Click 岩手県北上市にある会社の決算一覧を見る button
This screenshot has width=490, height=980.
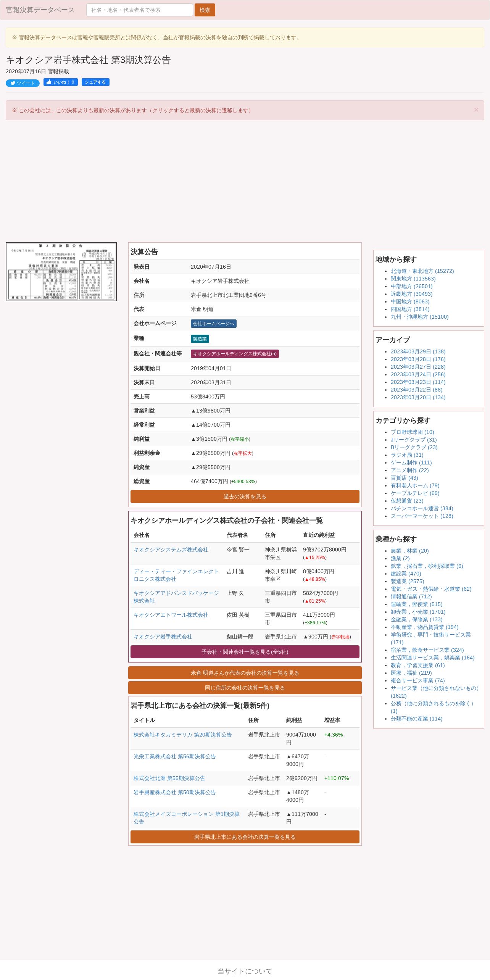point(245,837)
